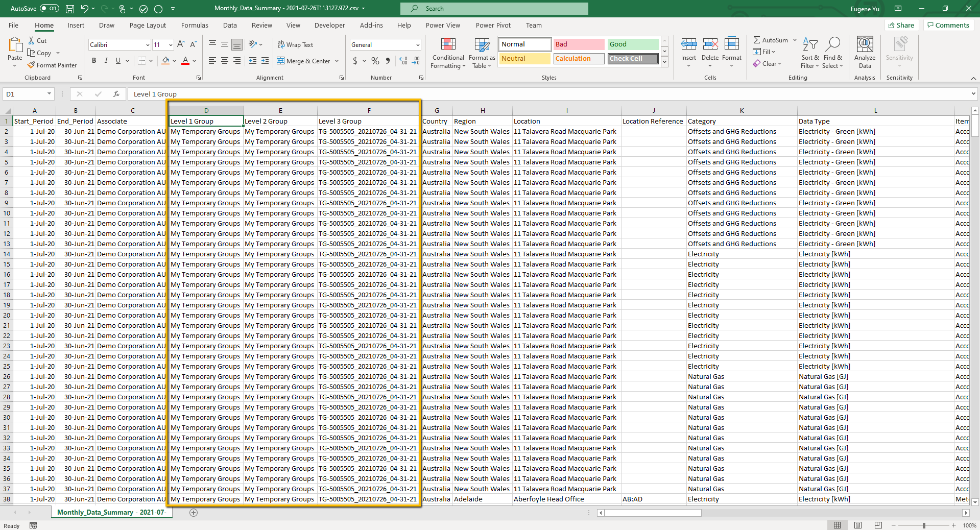Toggle Wrap Text
Viewport: 980px width, 530px height.
(295, 45)
